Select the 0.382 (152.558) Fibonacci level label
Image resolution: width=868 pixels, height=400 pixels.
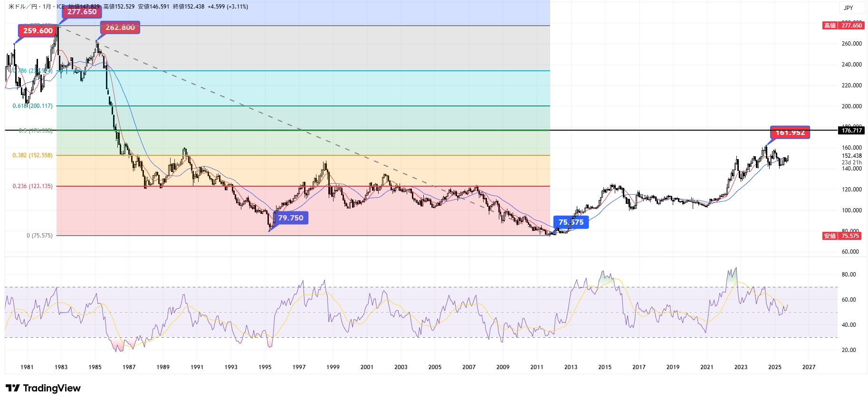pos(32,155)
